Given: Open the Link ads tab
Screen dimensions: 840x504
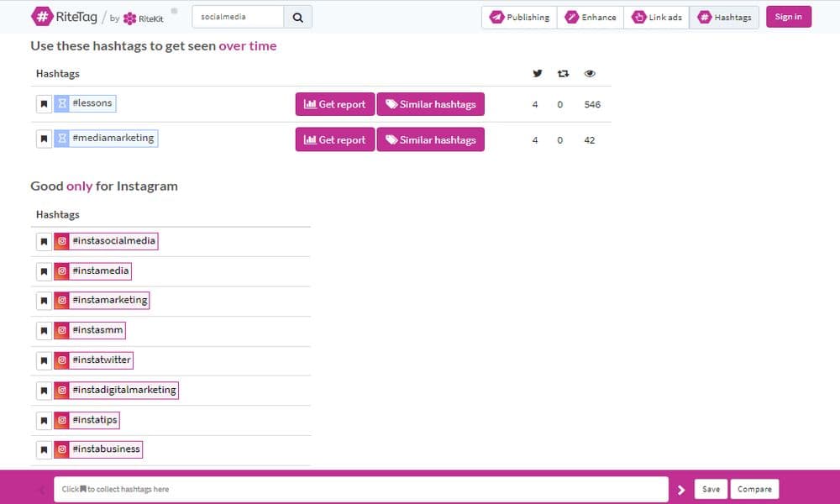Looking at the screenshot, I should pos(657,17).
